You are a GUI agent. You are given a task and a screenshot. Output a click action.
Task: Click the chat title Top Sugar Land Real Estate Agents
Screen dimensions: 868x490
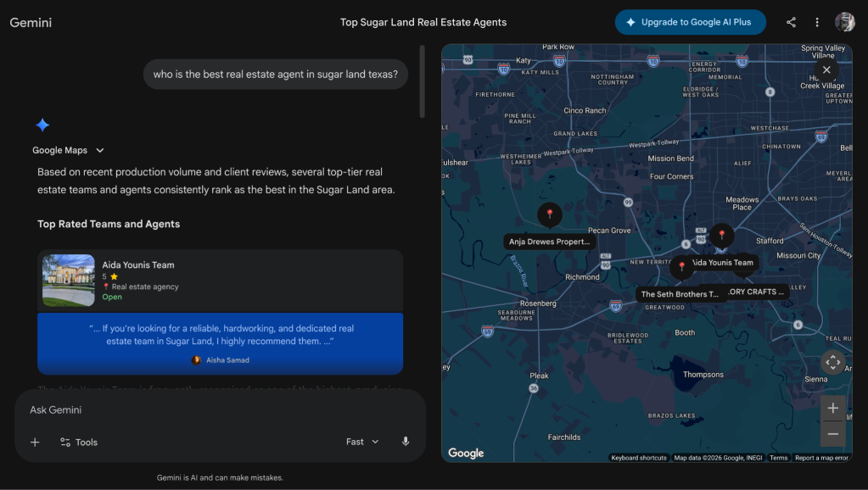(423, 22)
